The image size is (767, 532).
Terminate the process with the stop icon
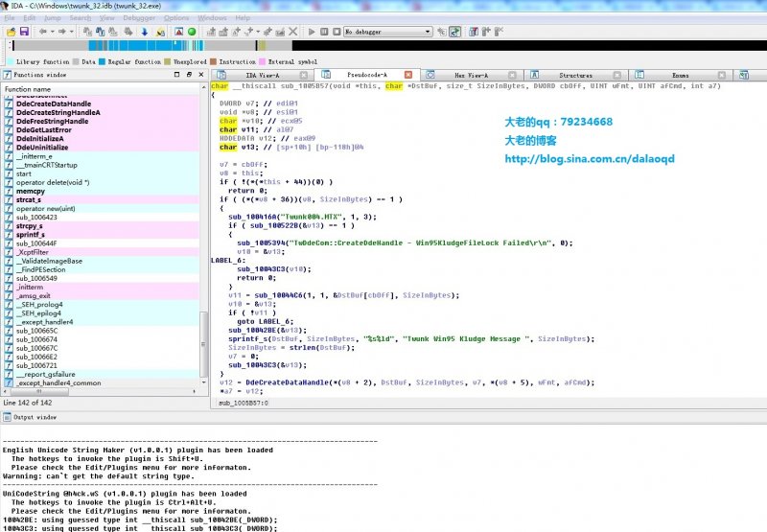337,32
